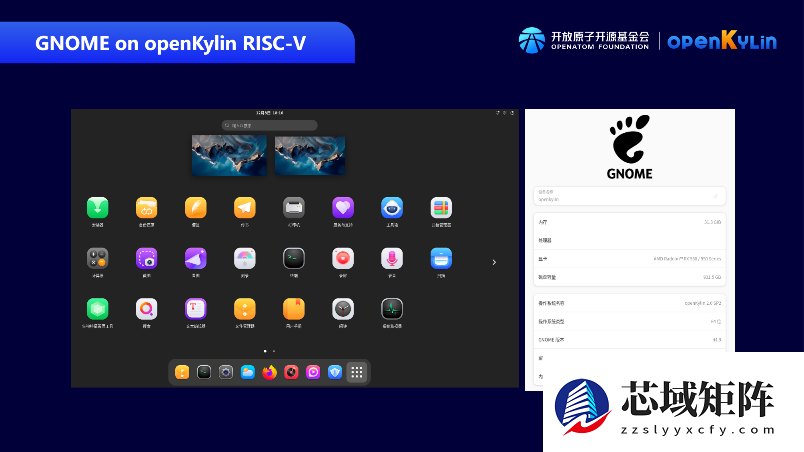Open the red record-button app
804x452 pixels.
343,259
